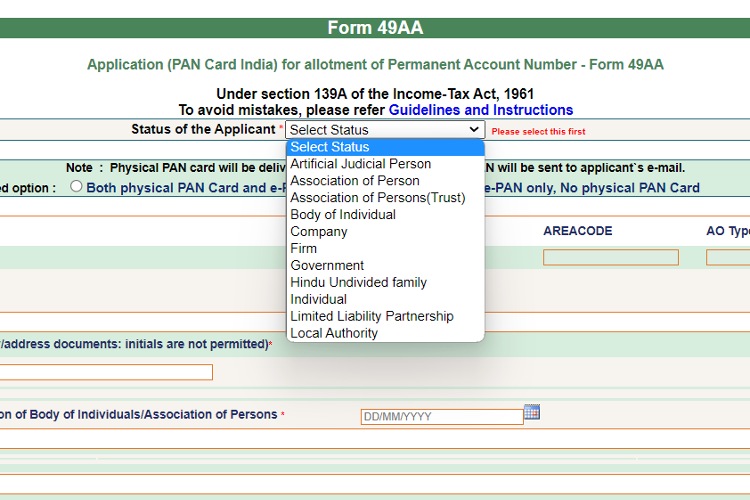This screenshot has height=500, width=750.
Task: Click the AO Type input box
Action: point(728,257)
